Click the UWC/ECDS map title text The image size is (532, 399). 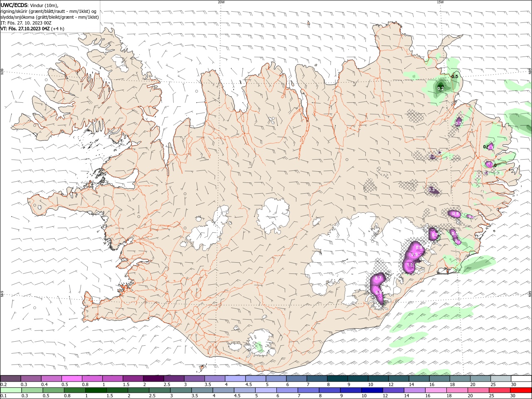[x=13, y=5]
